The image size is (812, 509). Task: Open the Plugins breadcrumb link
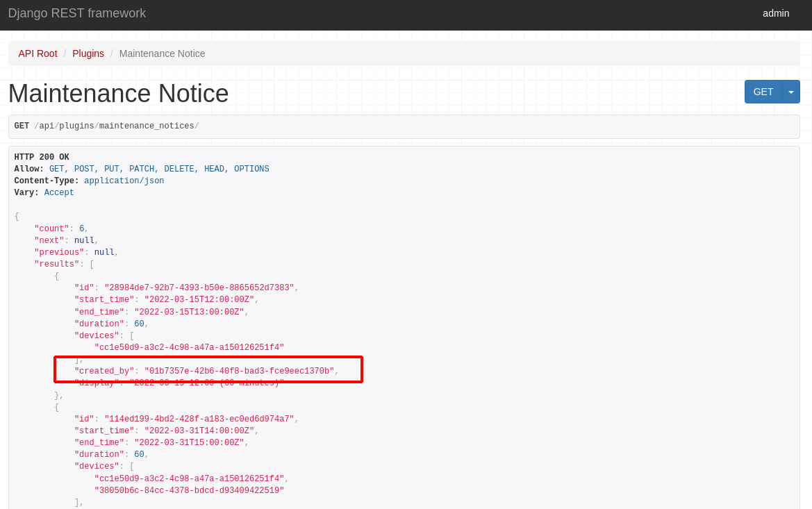(88, 53)
